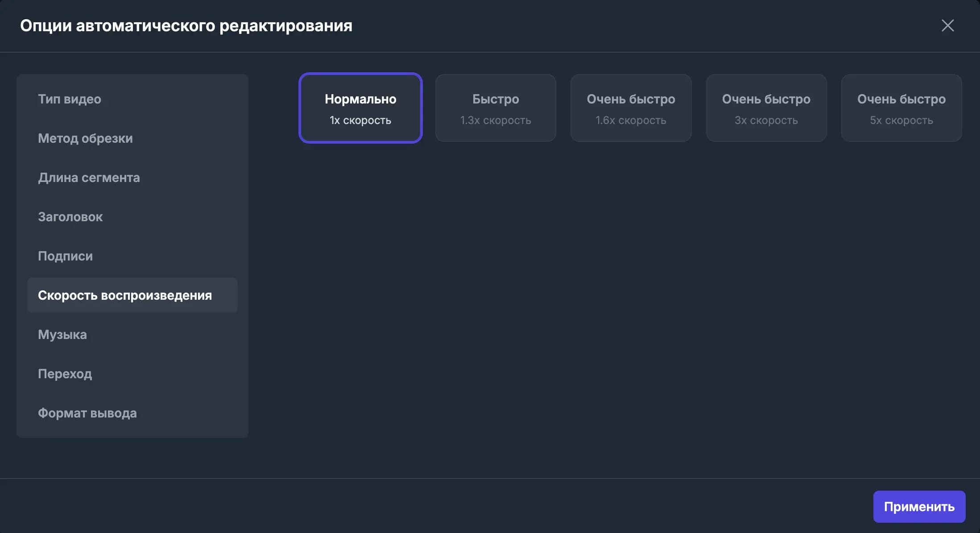
Task: Open the Формат вывода category
Action: coord(87,413)
